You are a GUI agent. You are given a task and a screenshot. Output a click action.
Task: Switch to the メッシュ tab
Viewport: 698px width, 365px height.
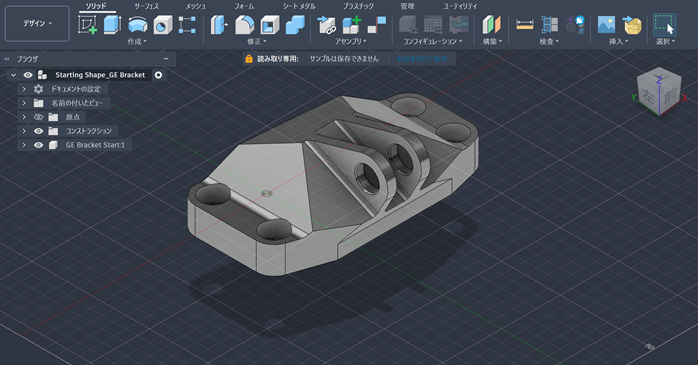coord(195,6)
